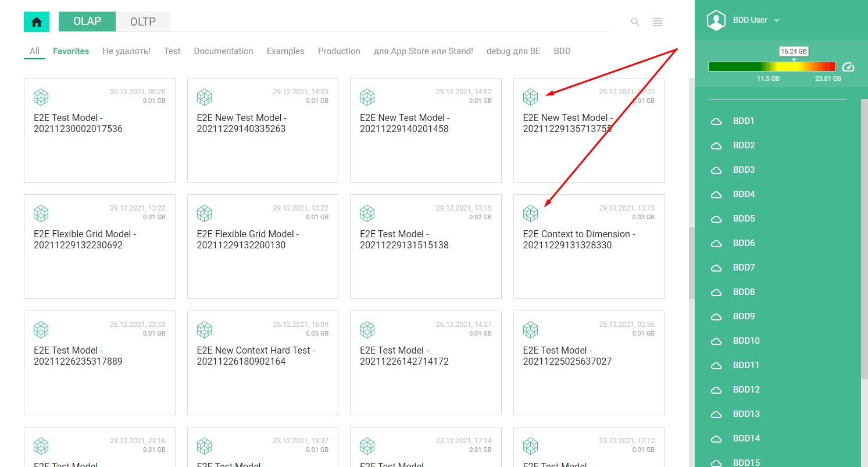Open title E2E Context to Dimension - 20211229131328330

click(579, 240)
